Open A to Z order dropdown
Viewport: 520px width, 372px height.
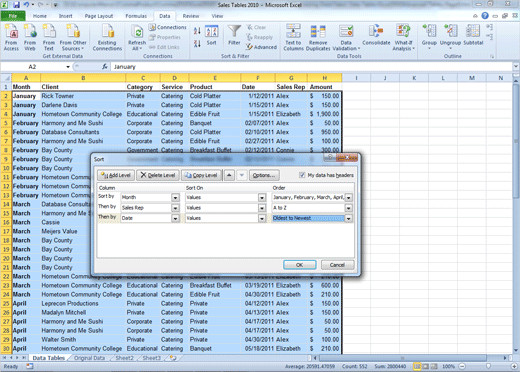[349, 208]
